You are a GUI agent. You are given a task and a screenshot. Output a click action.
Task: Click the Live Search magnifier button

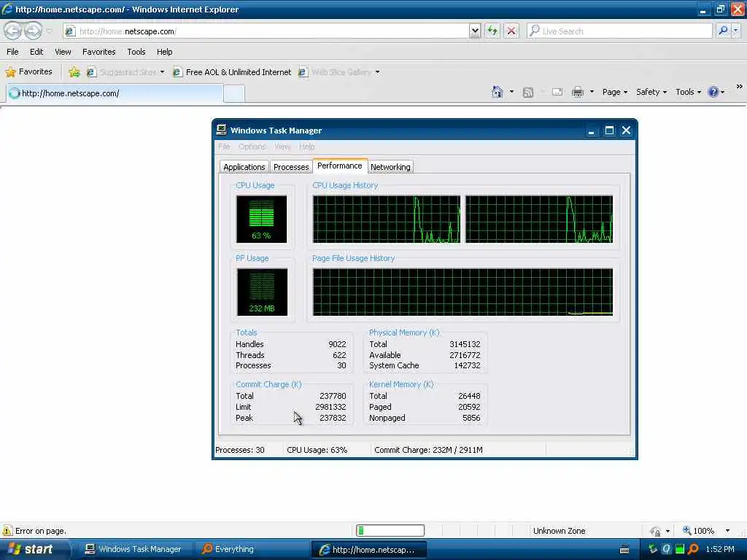[723, 31]
